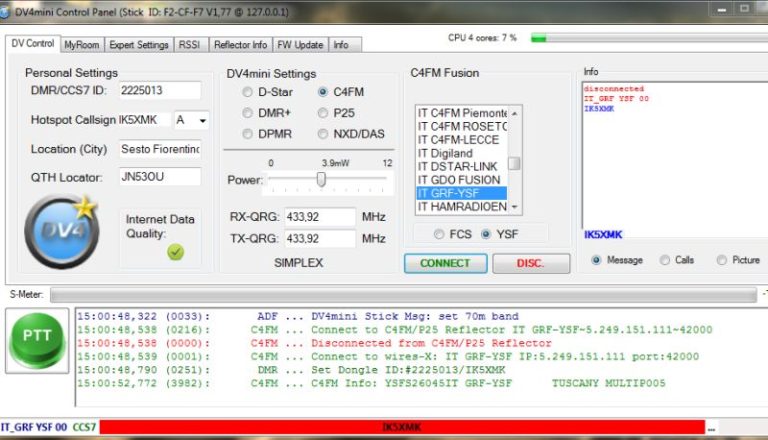
Task: Click the CPU usage progress bar
Action: [x=650, y=38]
